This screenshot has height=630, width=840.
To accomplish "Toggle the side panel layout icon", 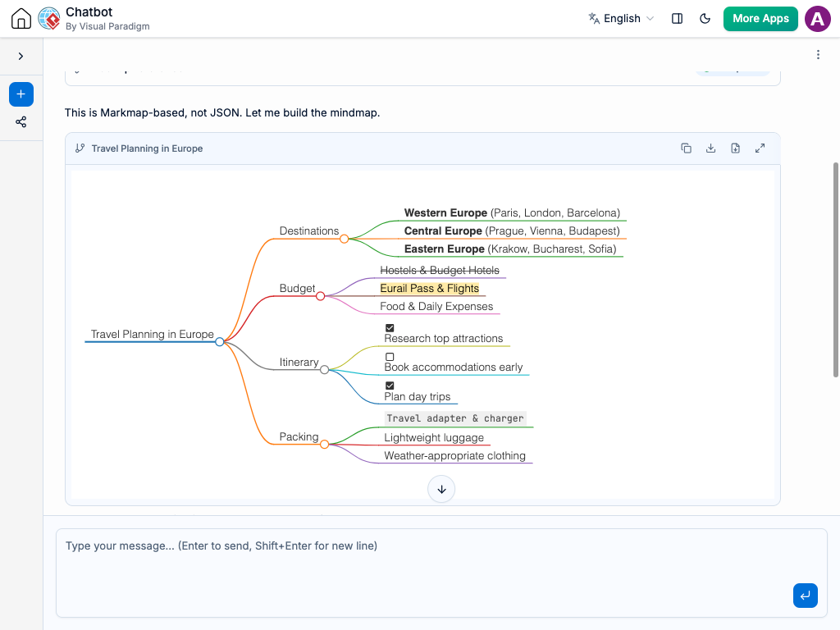I will [677, 19].
